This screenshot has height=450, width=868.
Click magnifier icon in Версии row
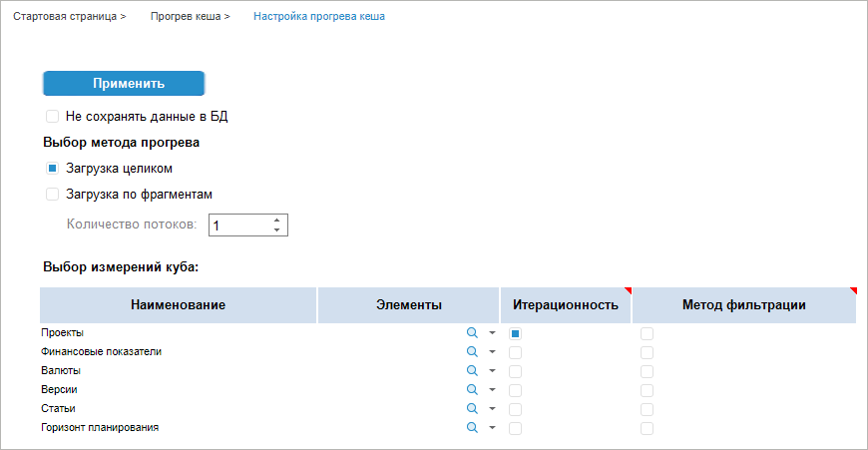click(x=473, y=390)
